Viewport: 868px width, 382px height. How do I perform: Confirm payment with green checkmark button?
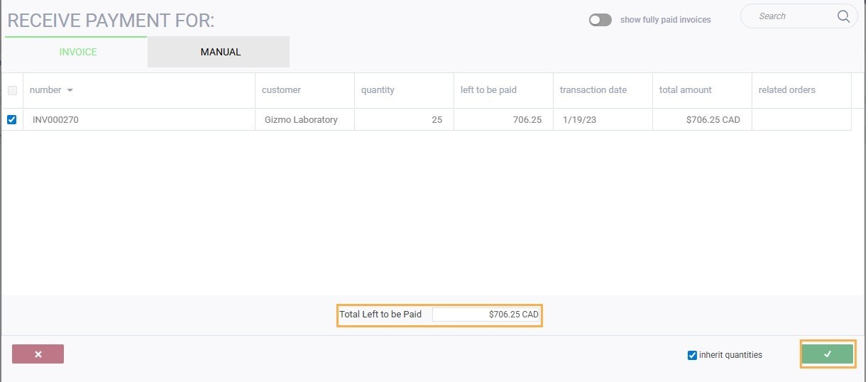(827, 354)
